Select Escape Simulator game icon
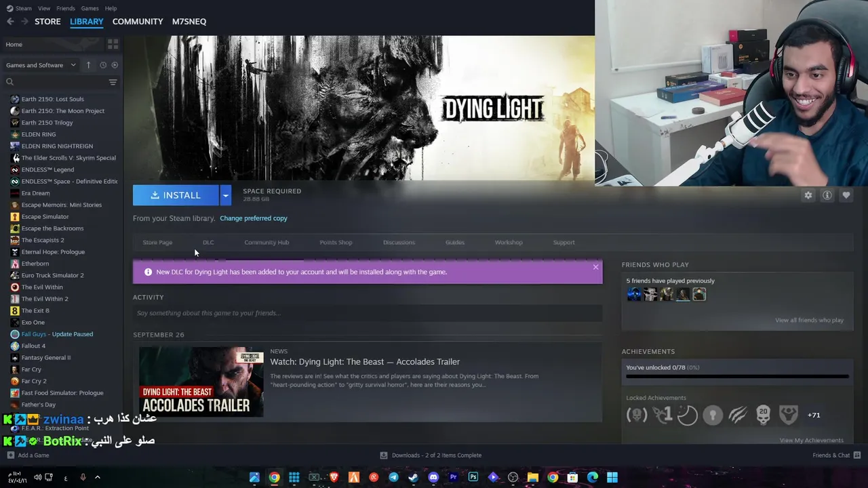The width and height of the screenshot is (868, 488). pyautogui.click(x=15, y=217)
